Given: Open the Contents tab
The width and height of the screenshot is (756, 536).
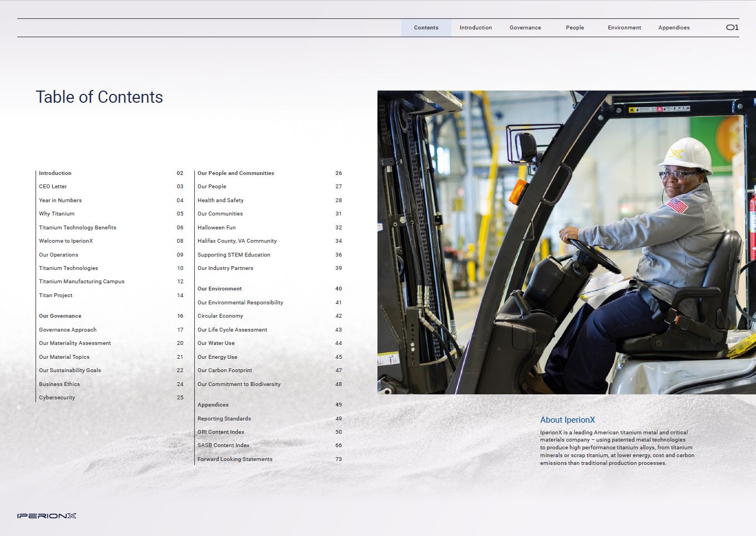Looking at the screenshot, I should coord(426,28).
